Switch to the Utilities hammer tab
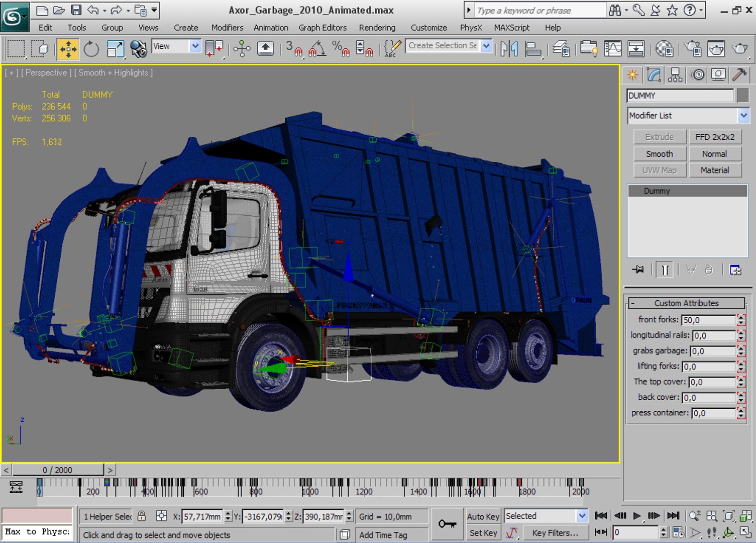Screen dimensions: 756x543 tap(739, 75)
